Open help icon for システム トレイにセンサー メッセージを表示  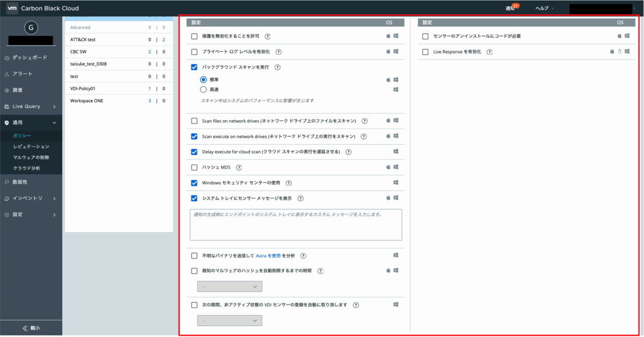(x=301, y=199)
